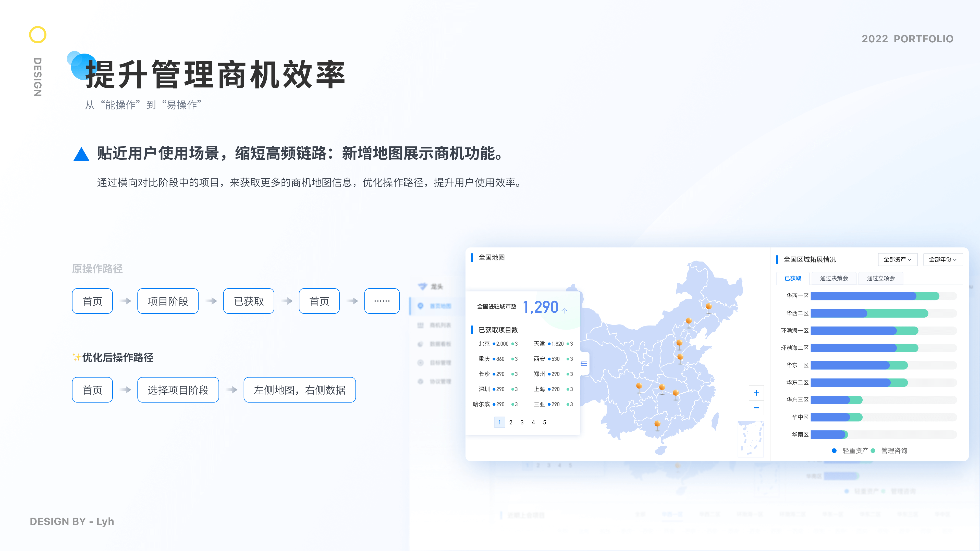Click the 华南区 progress bar
980x551 pixels.
click(884, 434)
